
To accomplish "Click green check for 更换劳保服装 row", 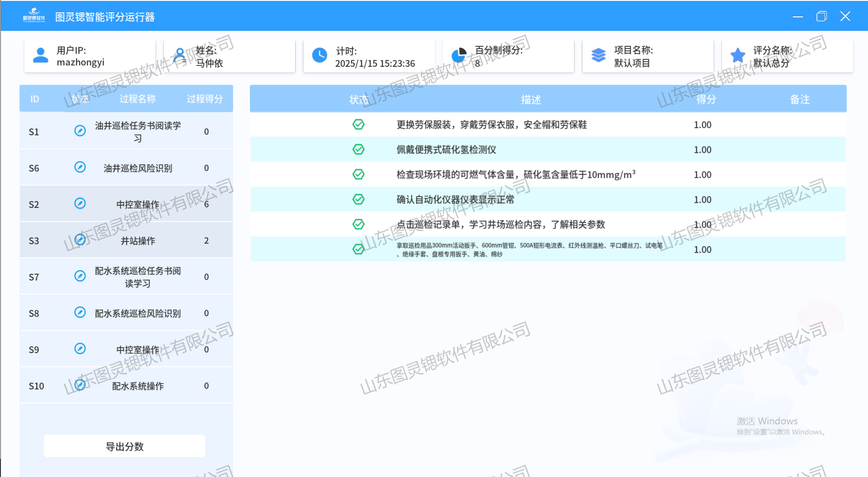I will click(x=358, y=124).
